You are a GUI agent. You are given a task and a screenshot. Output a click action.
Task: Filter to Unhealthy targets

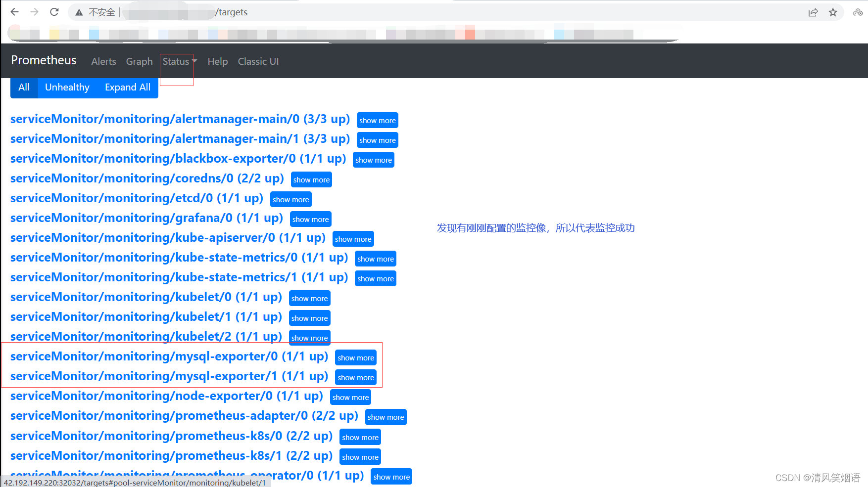(67, 88)
